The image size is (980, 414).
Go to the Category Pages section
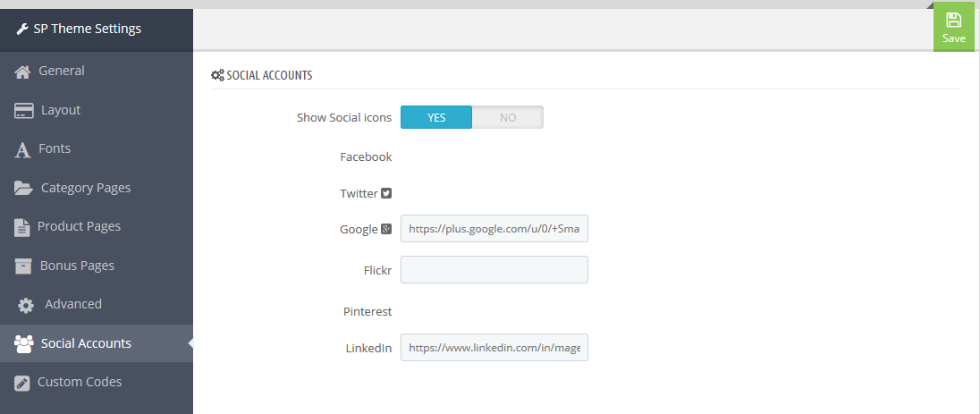click(97, 189)
